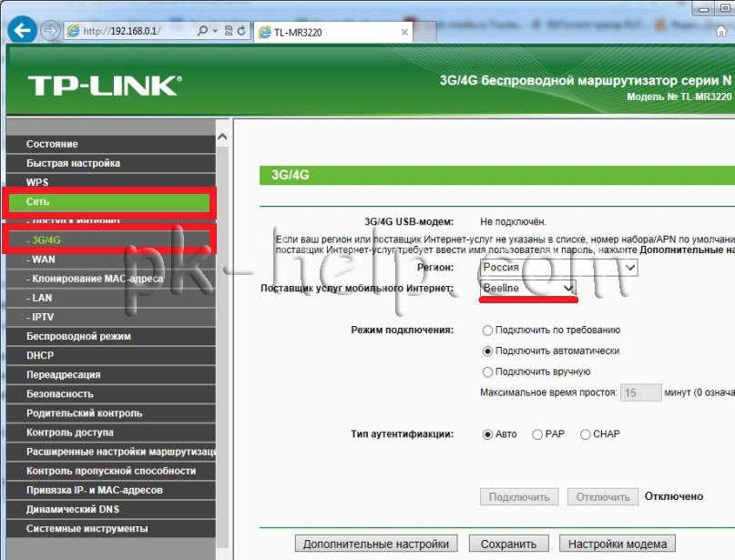Click the Отключить button
Viewport: 735px width, 560px height.
coord(603,497)
